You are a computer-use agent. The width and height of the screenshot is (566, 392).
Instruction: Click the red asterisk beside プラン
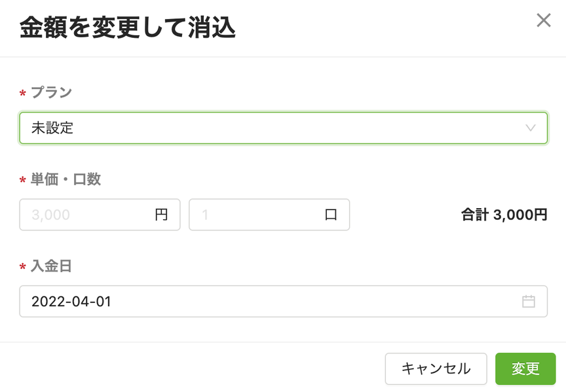(x=23, y=94)
